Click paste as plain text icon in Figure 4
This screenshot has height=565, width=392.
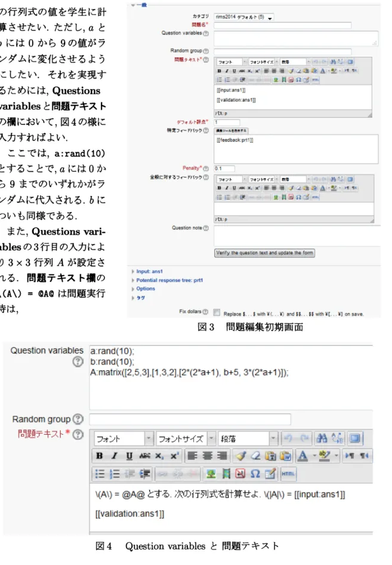click(x=270, y=456)
